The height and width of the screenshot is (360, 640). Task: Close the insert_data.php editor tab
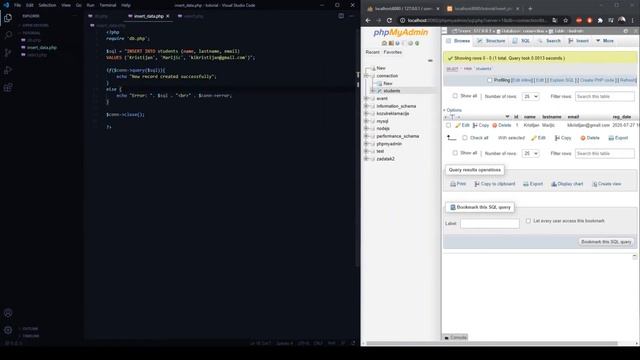(168, 16)
